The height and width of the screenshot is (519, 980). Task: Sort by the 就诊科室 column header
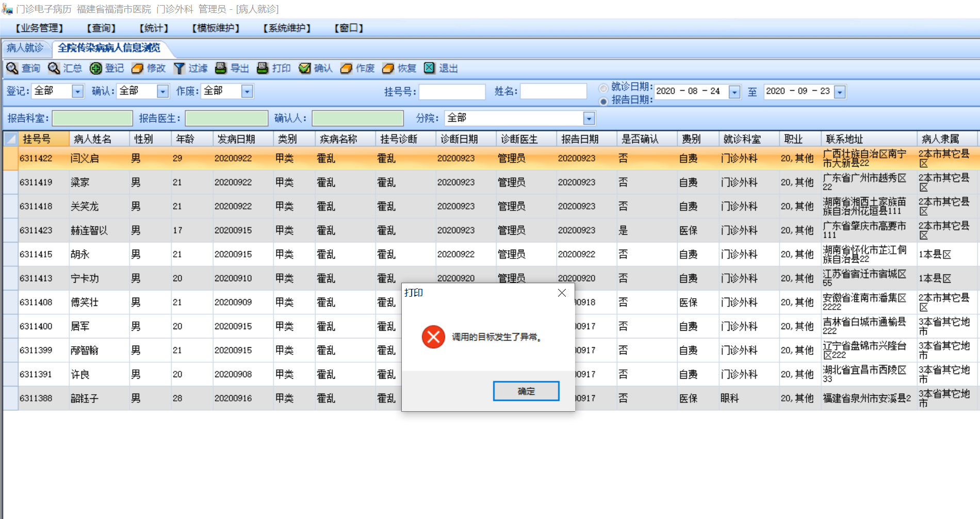click(x=749, y=139)
